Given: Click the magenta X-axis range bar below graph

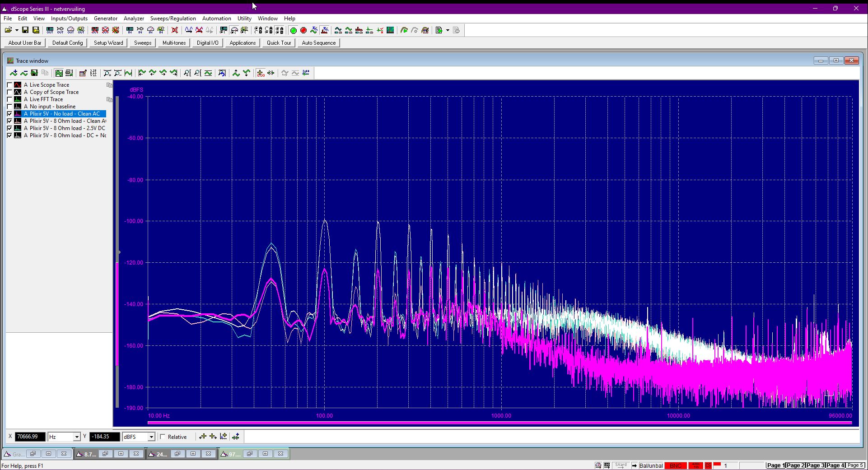Looking at the screenshot, I should 500,423.
